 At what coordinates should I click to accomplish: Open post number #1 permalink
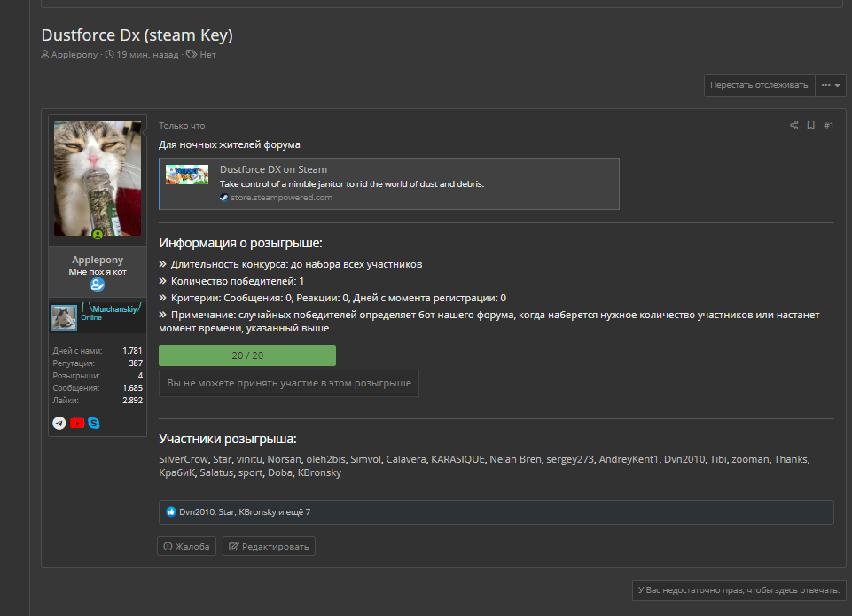tap(829, 126)
